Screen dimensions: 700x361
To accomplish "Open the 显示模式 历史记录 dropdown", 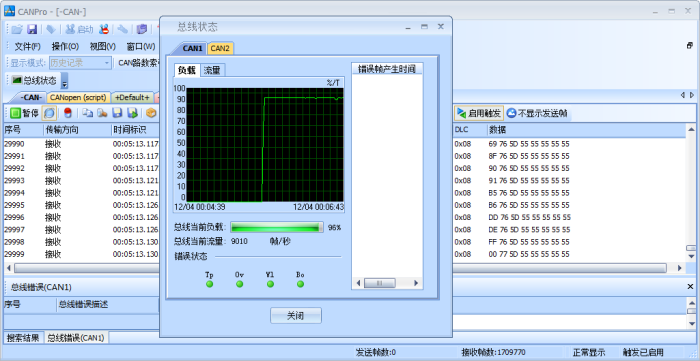I will coord(80,63).
